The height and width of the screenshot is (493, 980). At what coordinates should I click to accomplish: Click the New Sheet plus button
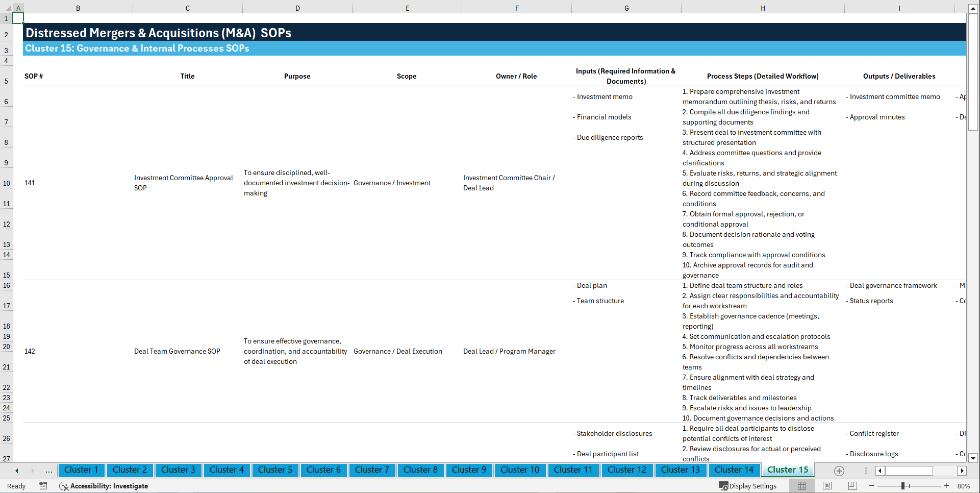839,471
